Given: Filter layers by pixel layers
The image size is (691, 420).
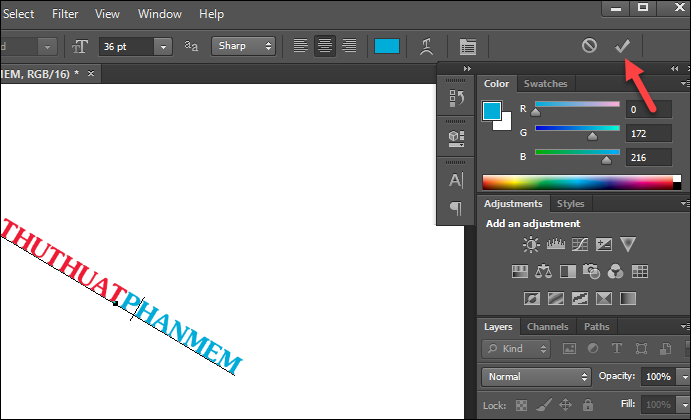Looking at the screenshot, I should pos(569,349).
